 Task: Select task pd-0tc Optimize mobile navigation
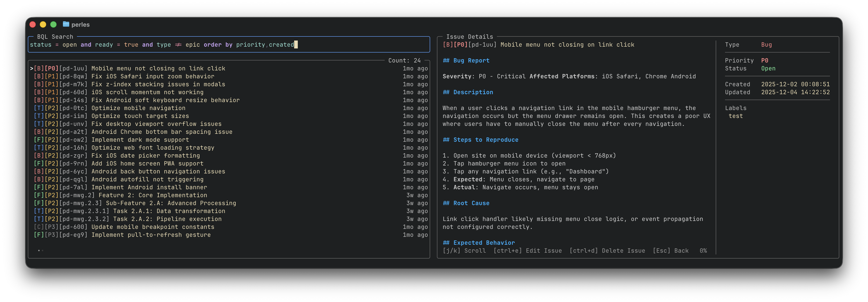(138, 108)
